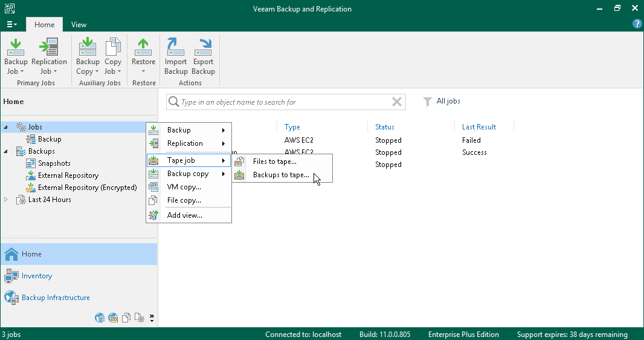Click the Copy Job ribbon icon
This screenshot has height=340, width=644.
pos(113,57)
